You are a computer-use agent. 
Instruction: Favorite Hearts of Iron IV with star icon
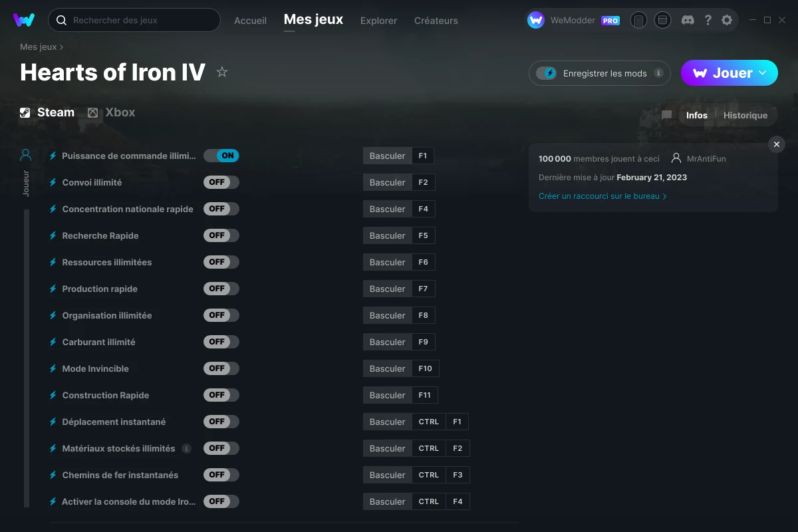click(222, 72)
